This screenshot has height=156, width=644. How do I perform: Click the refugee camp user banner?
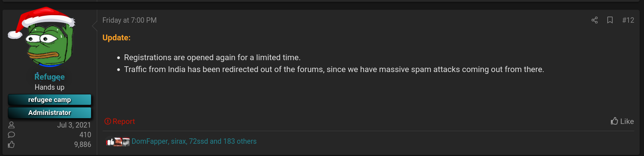tap(50, 100)
